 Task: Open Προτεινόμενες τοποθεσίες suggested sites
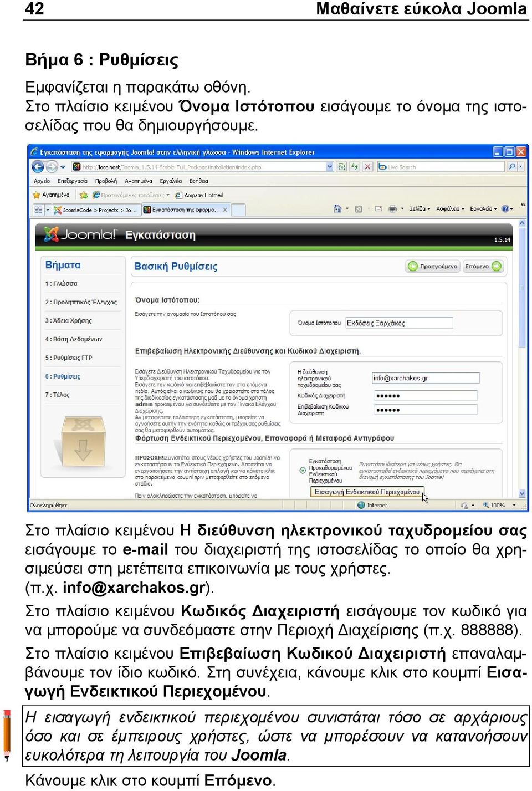(x=131, y=195)
